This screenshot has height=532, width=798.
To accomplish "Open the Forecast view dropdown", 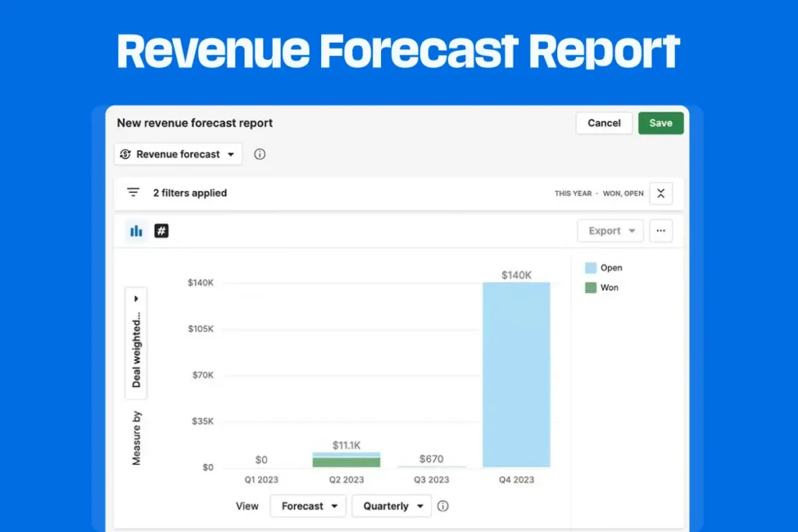I will coord(308,506).
